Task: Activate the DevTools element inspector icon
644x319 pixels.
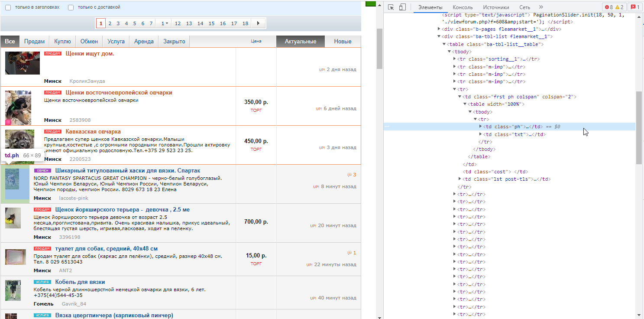Action: pos(391,7)
